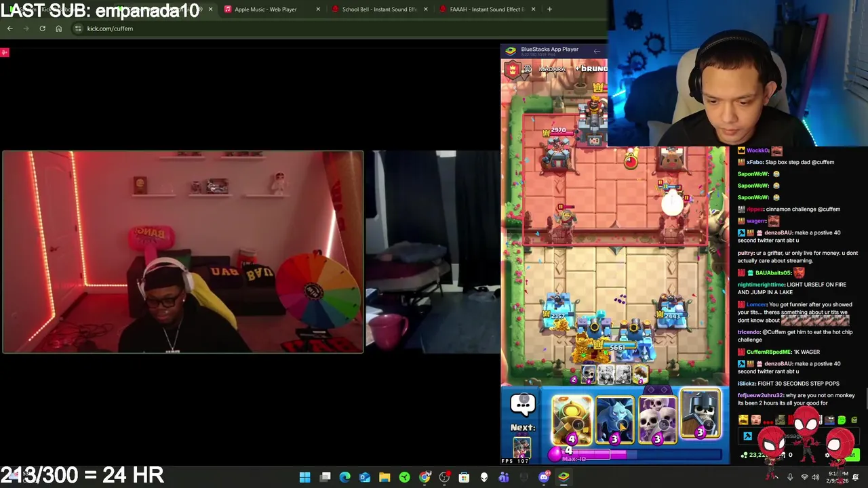Launch Microsoft Edge from the taskbar
The image size is (868, 488).
[x=344, y=477]
